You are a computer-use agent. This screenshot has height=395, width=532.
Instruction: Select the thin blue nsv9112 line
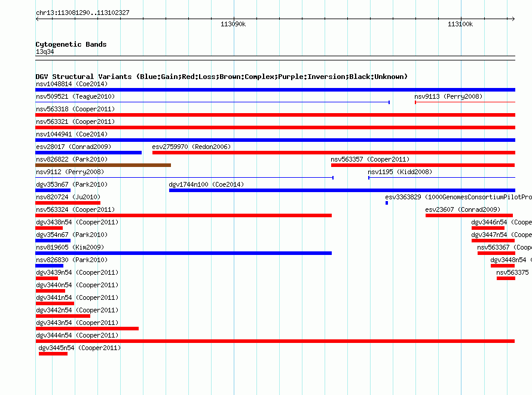coord(185,178)
